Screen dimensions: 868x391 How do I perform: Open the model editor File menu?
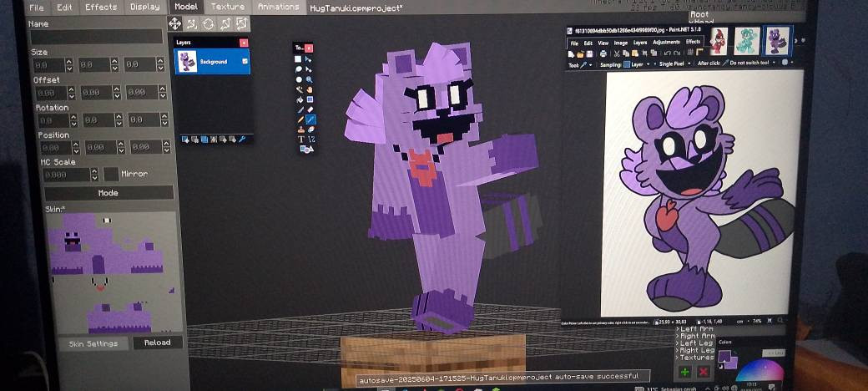point(36,8)
